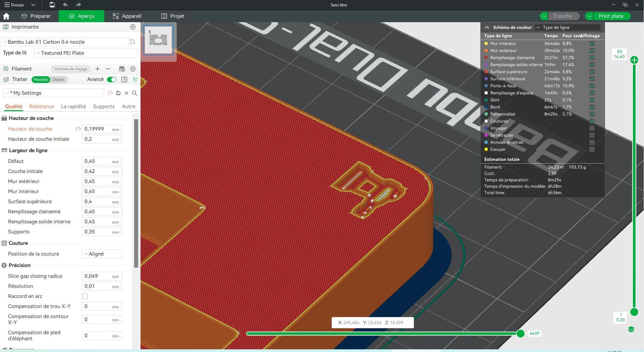Click the Hauteur de couche initiale field
644x352 pixels.
coord(102,139)
